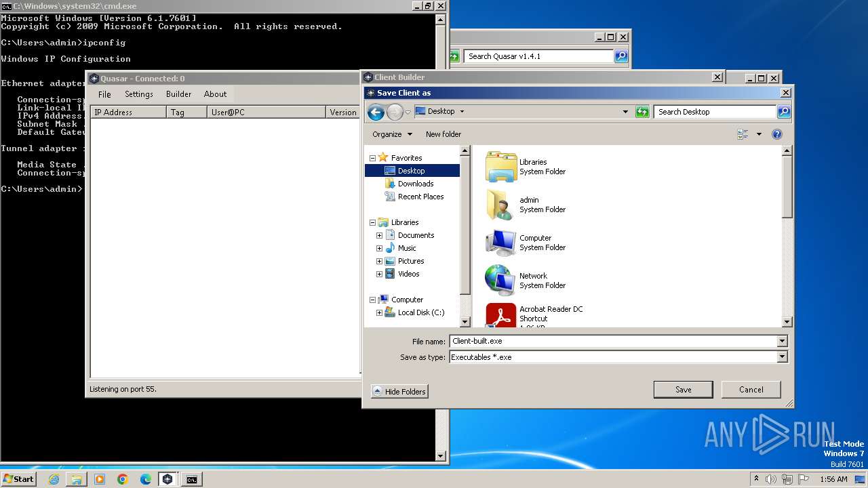Open the Help question mark icon

pos(777,134)
